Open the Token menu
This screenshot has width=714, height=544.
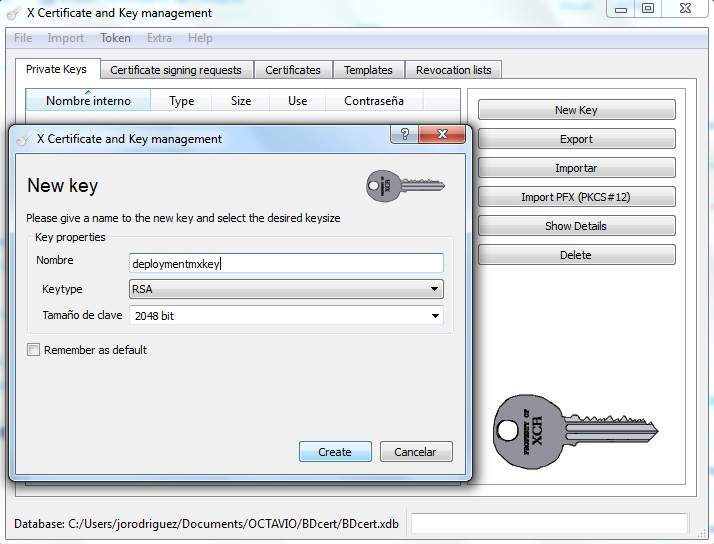(x=115, y=38)
